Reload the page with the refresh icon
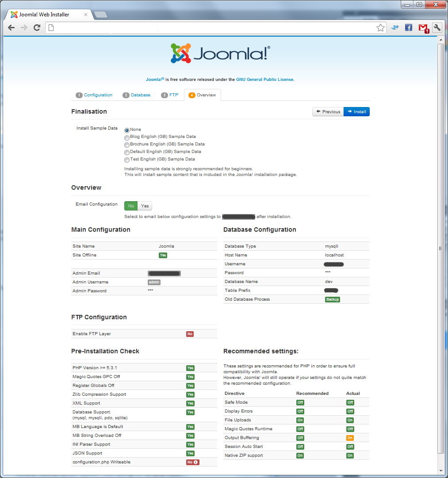The image size is (448, 478). click(x=37, y=28)
